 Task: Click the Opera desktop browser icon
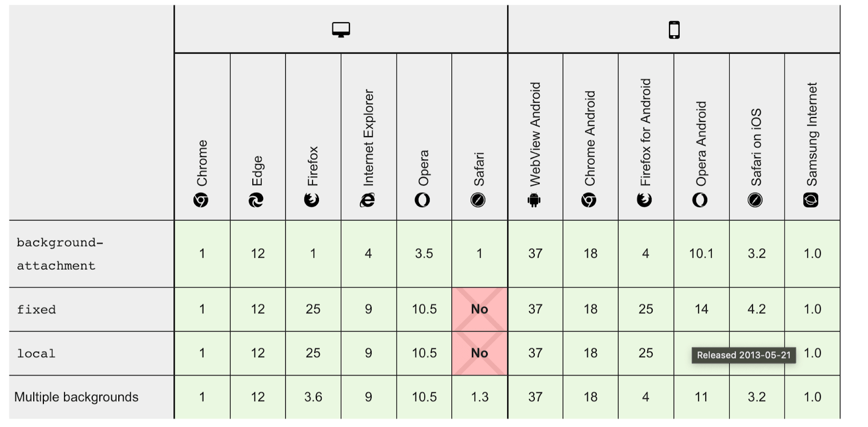[423, 200]
